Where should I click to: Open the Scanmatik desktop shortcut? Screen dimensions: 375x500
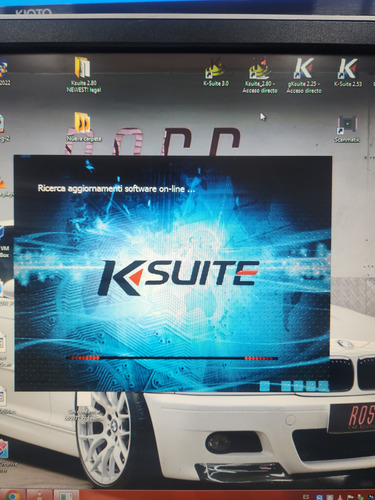click(347, 129)
